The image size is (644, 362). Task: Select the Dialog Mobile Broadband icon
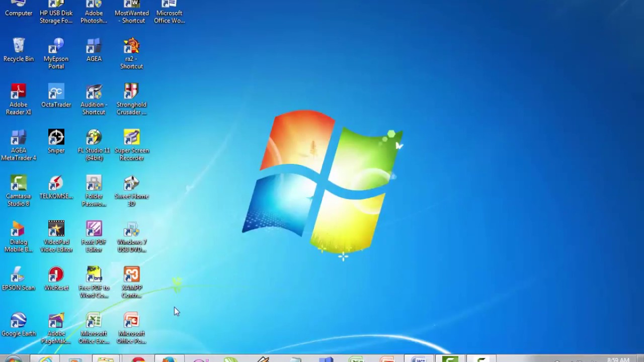click(x=19, y=236)
